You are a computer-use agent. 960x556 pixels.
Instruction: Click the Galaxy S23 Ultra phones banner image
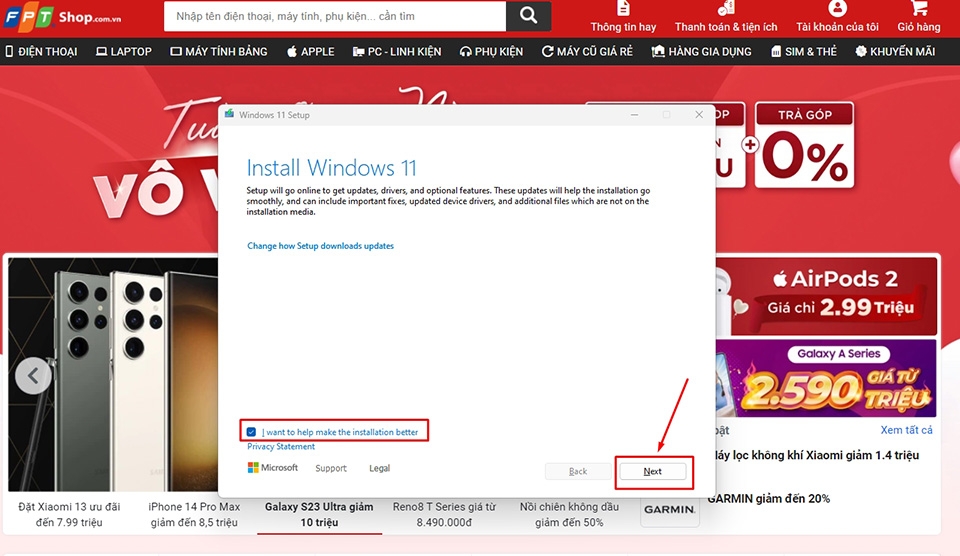[113, 374]
